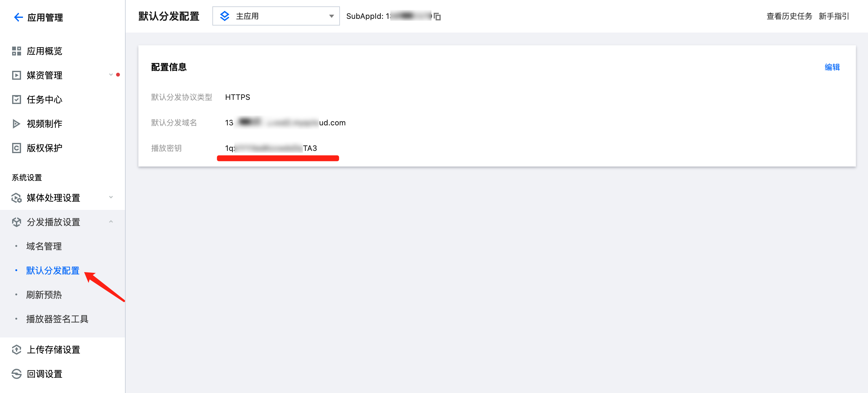Screen dimensions: 868x393
Task: Click the 编辑 link in 配置信息
Action: tap(832, 67)
